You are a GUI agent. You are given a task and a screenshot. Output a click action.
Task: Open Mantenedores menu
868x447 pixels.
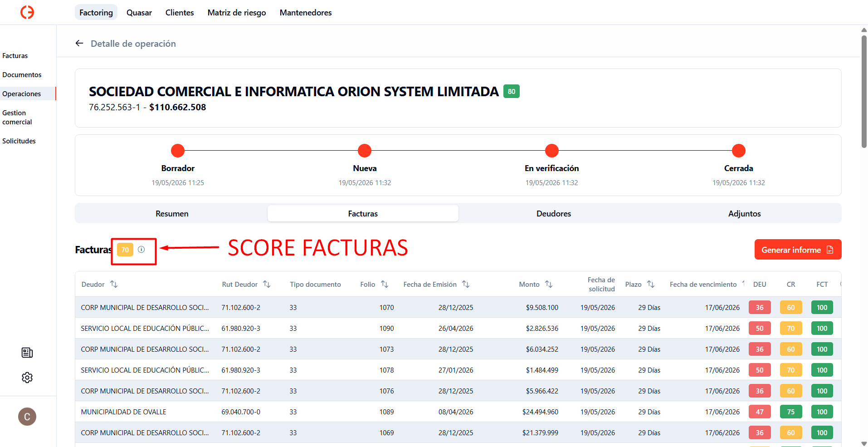pos(306,12)
